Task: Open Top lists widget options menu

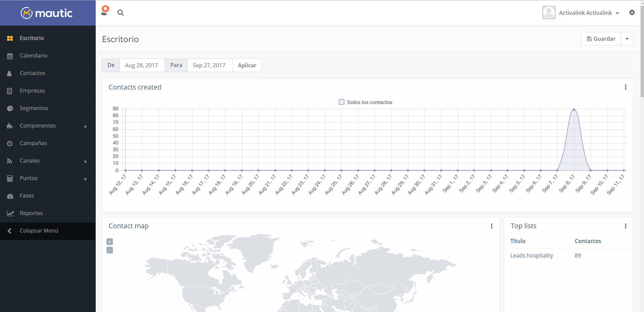Action: point(625,226)
